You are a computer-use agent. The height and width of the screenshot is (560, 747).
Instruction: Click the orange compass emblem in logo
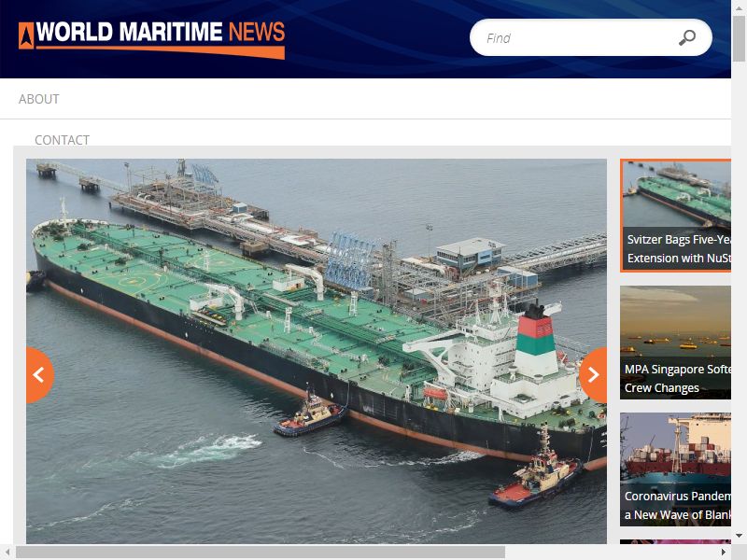[x=26, y=35]
